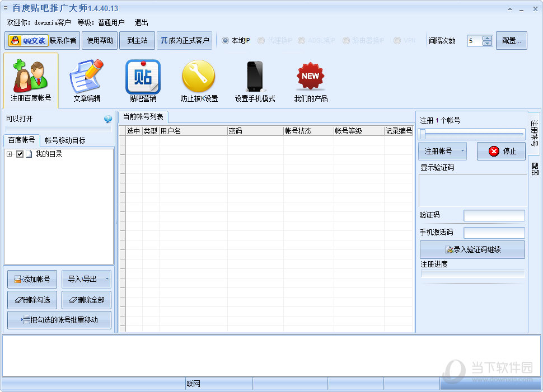Image resolution: width=543 pixels, height=392 pixels.
Task: Click the 类型 column header
Action: 151,131
